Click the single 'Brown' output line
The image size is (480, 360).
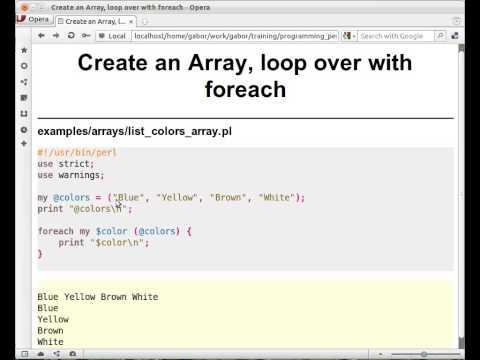(x=50, y=331)
